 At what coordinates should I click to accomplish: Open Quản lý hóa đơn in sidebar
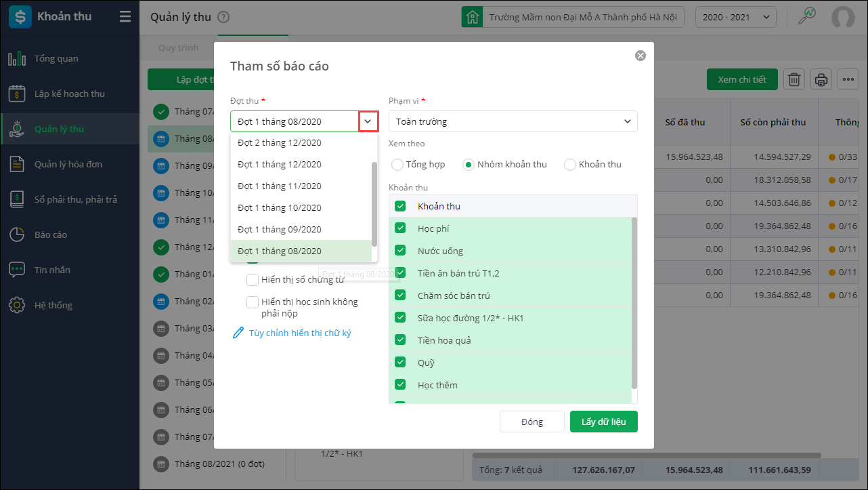pos(70,164)
